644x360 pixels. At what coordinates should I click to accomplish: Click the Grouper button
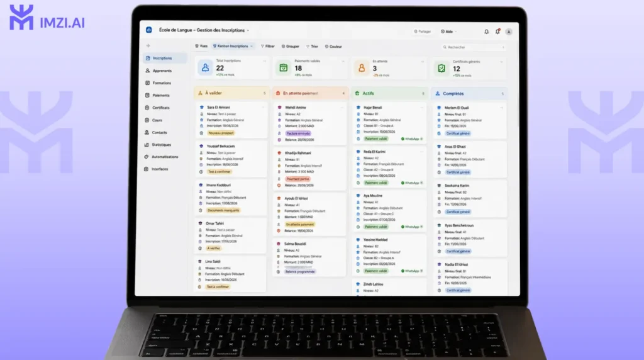[291, 47]
